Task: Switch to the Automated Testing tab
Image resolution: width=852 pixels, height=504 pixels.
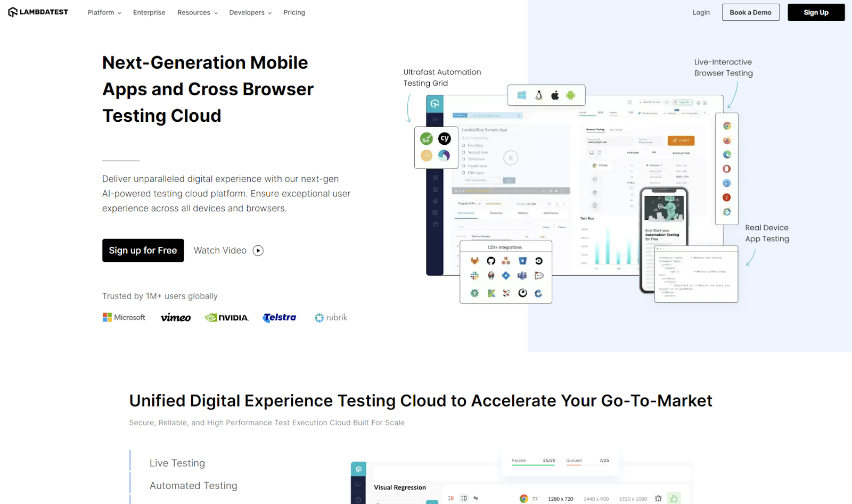Action: coord(193,485)
